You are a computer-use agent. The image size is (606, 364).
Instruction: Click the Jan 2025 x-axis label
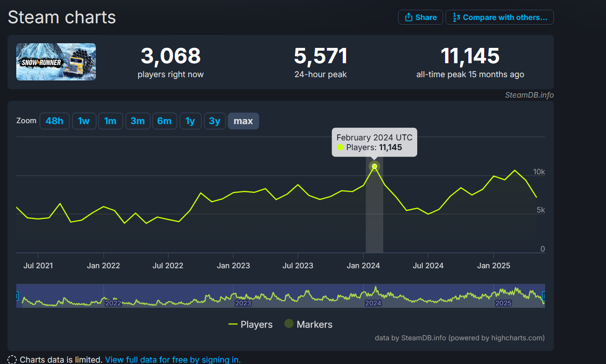493,265
